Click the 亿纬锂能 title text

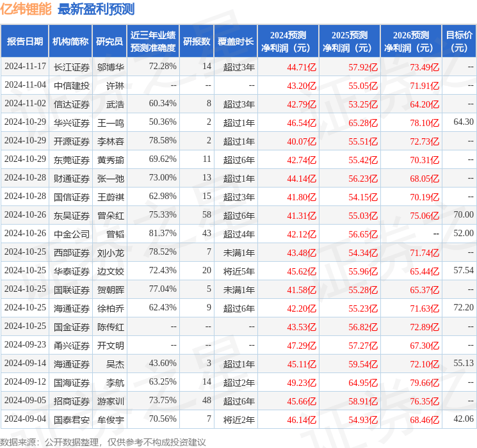pos(26,9)
